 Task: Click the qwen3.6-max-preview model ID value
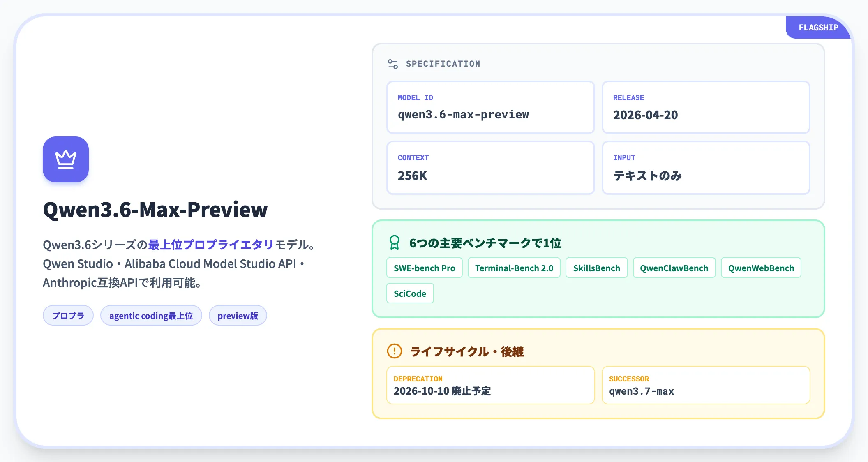(463, 115)
